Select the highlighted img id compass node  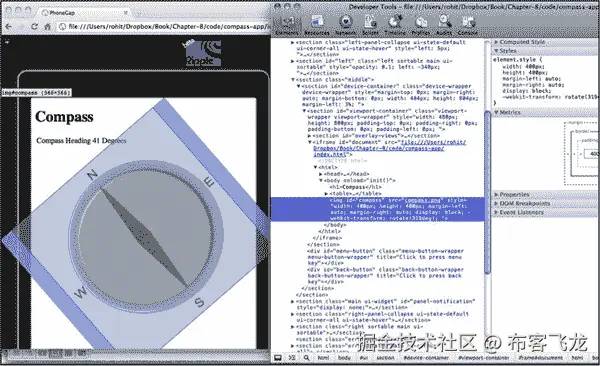coord(378,209)
